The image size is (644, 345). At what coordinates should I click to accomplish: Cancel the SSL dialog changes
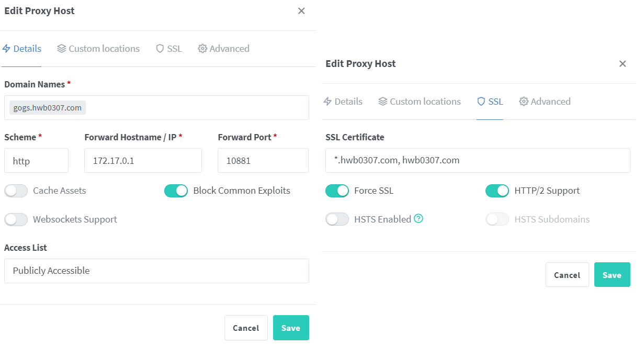[567, 275]
